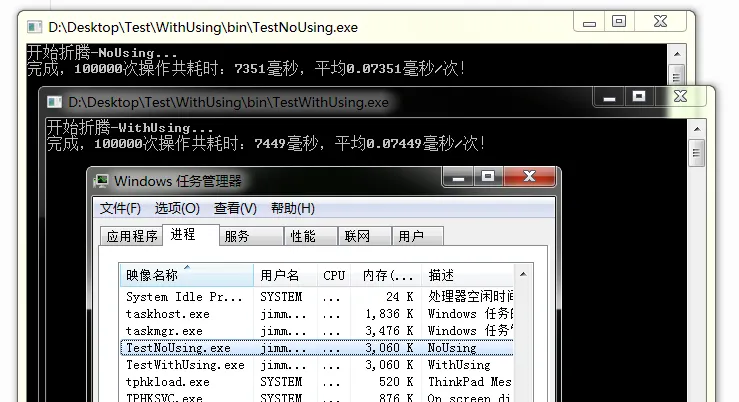
Task: Click the TestWithUsing.exe console window icon
Action: click(x=54, y=102)
